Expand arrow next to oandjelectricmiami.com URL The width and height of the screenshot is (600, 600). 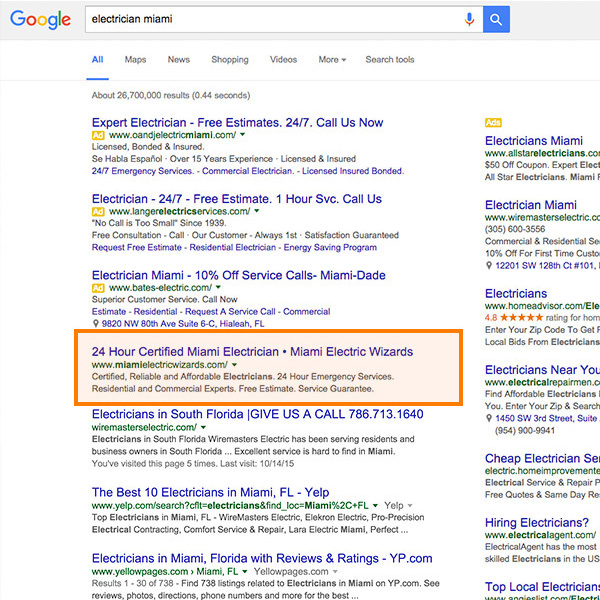click(243, 134)
